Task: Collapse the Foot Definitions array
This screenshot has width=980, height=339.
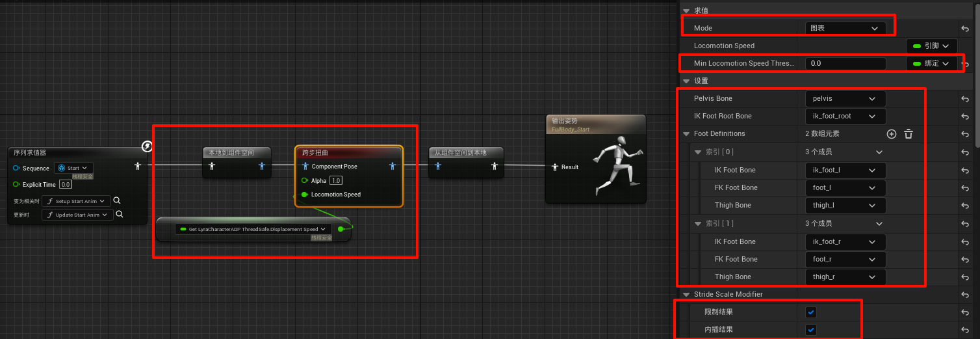Action: [x=686, y=134]
